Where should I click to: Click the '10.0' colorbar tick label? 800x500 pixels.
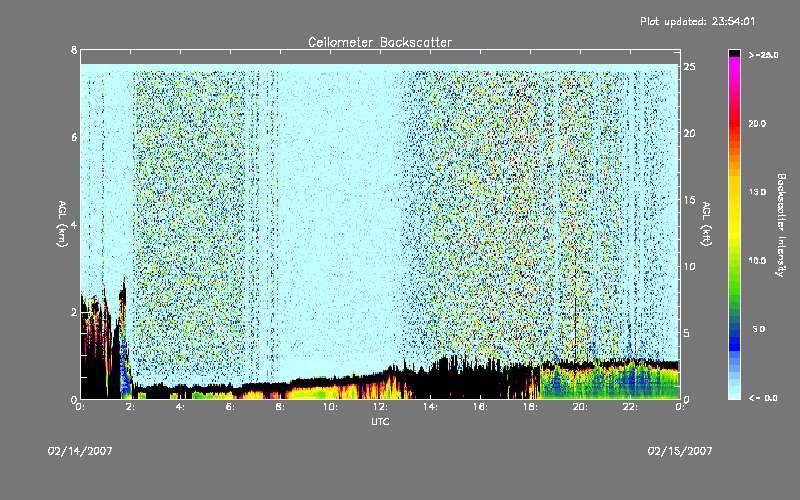pyautogui.click(x=757, y=261)
